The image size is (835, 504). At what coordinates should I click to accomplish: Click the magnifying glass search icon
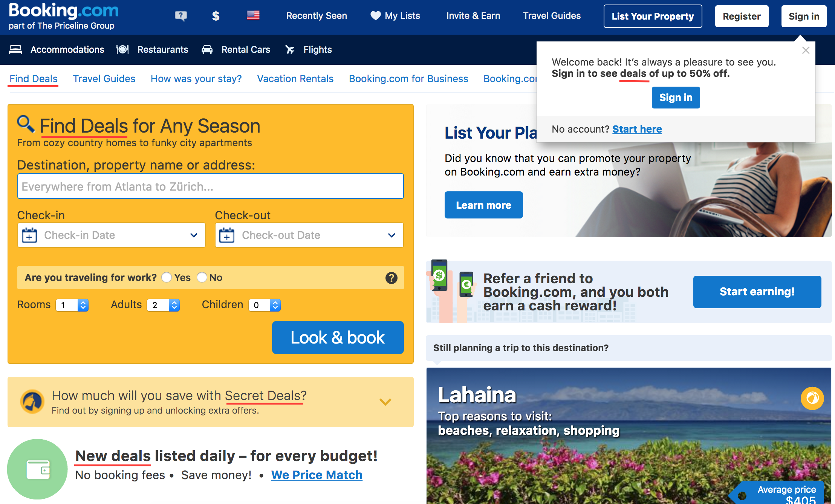[x=26, y=124]
